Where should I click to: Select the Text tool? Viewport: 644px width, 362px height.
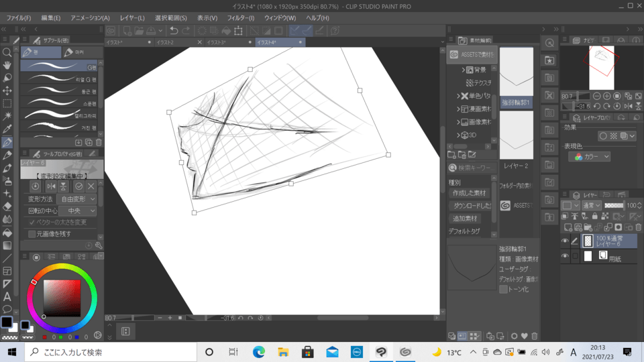pos(7,296)
